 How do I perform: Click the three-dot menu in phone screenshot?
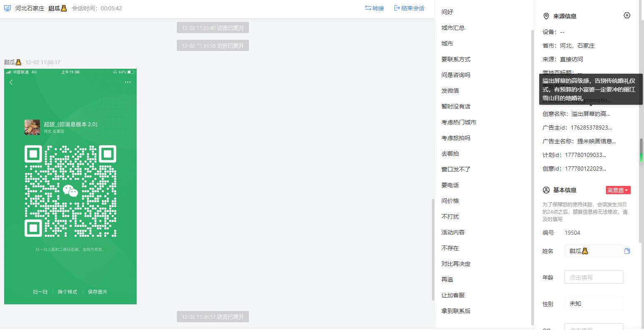pyautogui.click(x=128, y=82)
